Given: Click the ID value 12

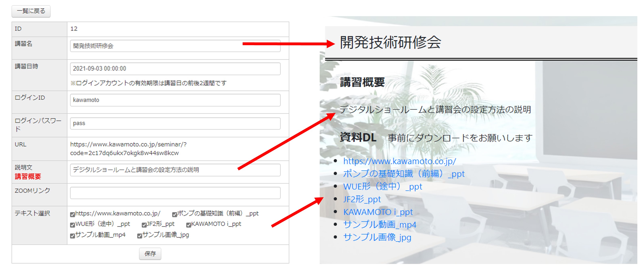Looking at the screenshot, I should pyautogui.click(x=74, y=29).
